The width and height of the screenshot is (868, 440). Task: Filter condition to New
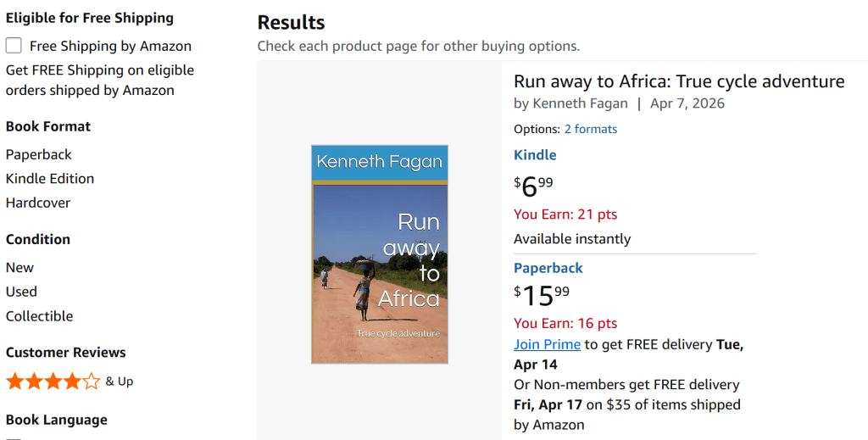tap(19, 267)
